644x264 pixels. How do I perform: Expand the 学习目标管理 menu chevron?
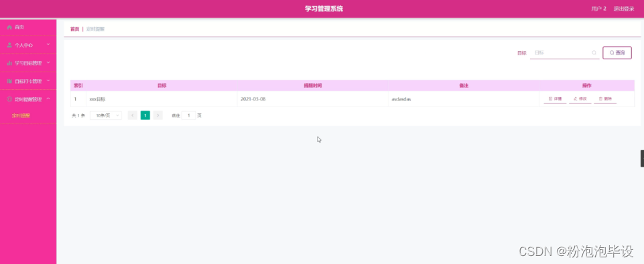[48, 62]
